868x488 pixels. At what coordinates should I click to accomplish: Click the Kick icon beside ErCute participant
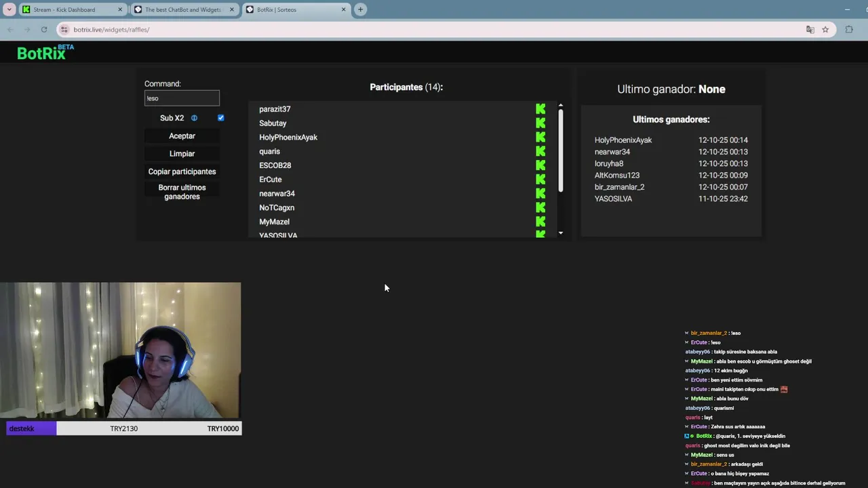[540, 180]
